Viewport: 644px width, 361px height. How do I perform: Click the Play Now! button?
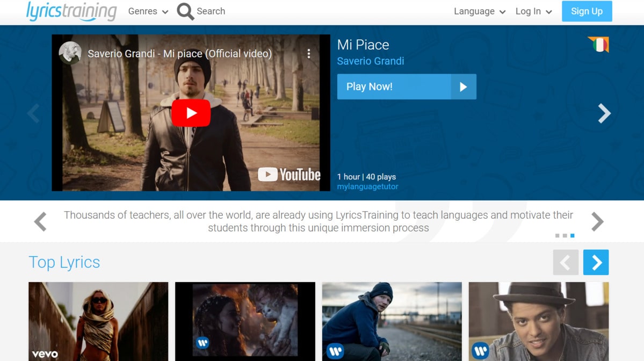[407, 86]
